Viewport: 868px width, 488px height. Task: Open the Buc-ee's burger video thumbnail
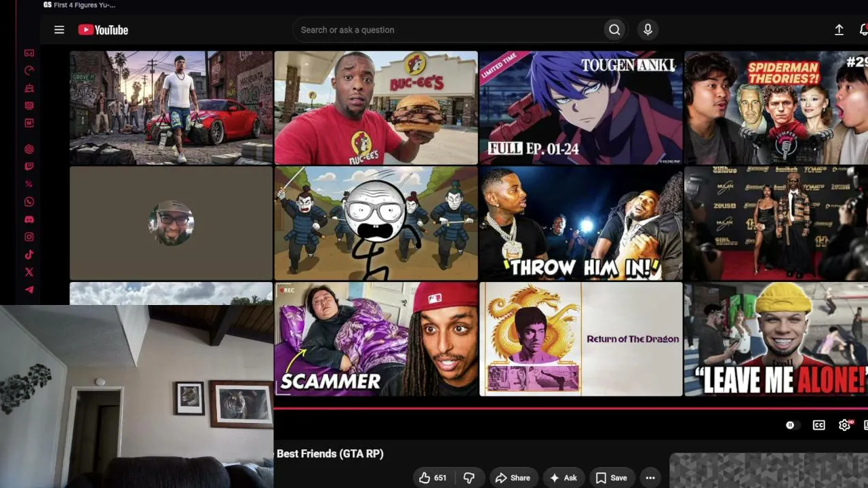tap(376, 108)
